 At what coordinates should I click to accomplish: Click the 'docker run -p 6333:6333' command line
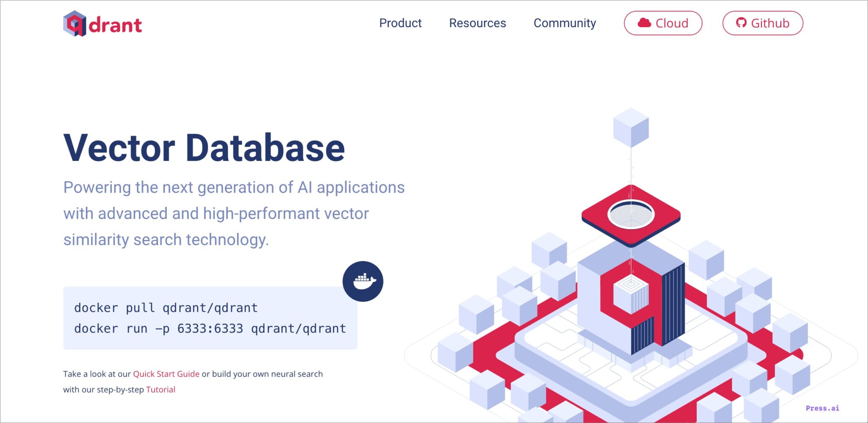(210, 329)
